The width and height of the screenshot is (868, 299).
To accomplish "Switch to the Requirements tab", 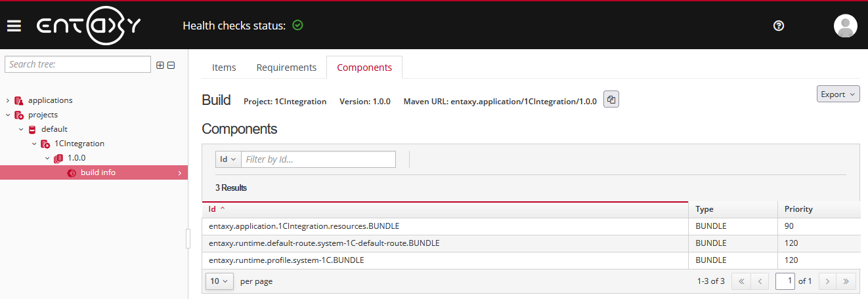I will 286,68.
